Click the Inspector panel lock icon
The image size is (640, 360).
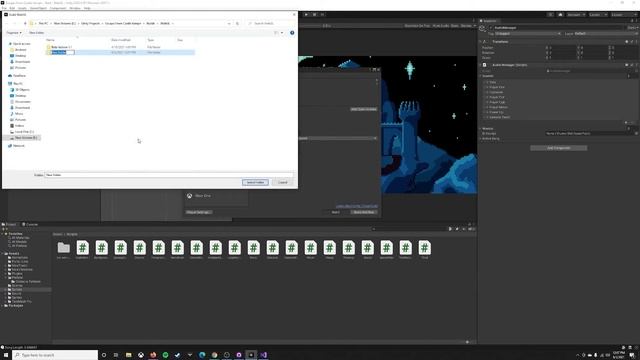pyautogui.click(x=631, y=21)
